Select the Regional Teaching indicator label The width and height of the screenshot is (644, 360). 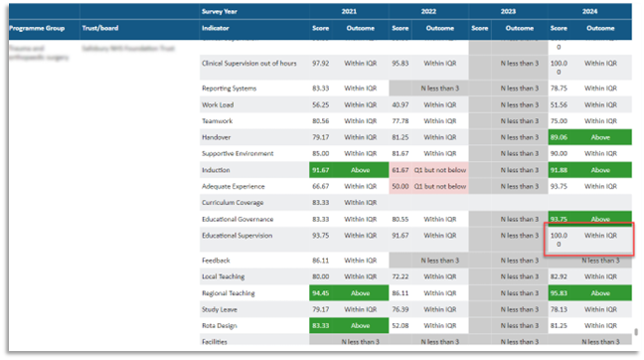tap(228, 293)
